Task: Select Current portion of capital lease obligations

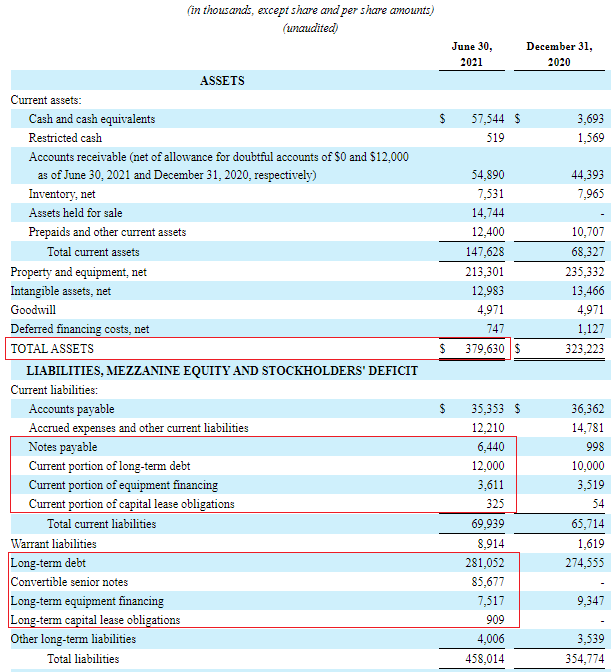Action: (x=132, y=504)
